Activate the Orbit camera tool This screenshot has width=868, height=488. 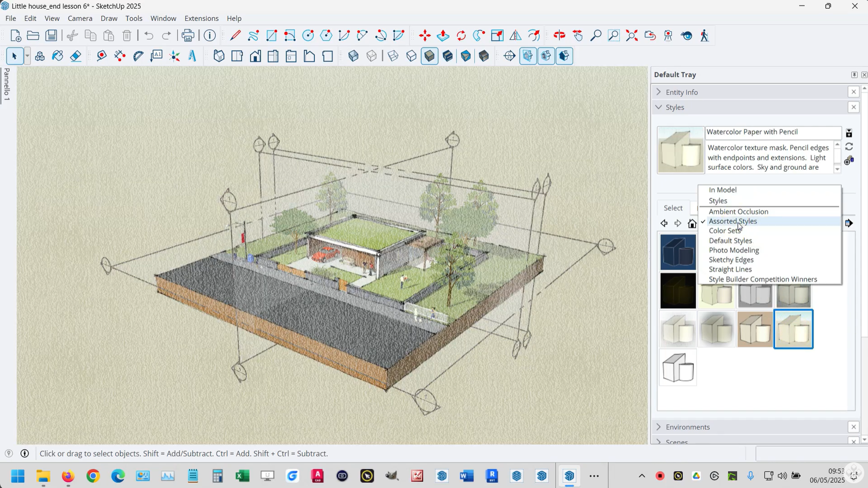click(560, 36)
